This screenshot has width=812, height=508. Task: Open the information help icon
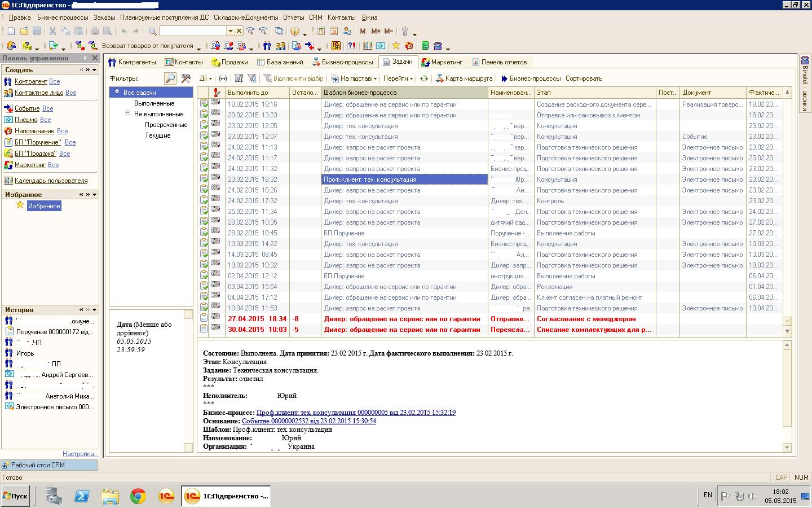pos(295,32)
